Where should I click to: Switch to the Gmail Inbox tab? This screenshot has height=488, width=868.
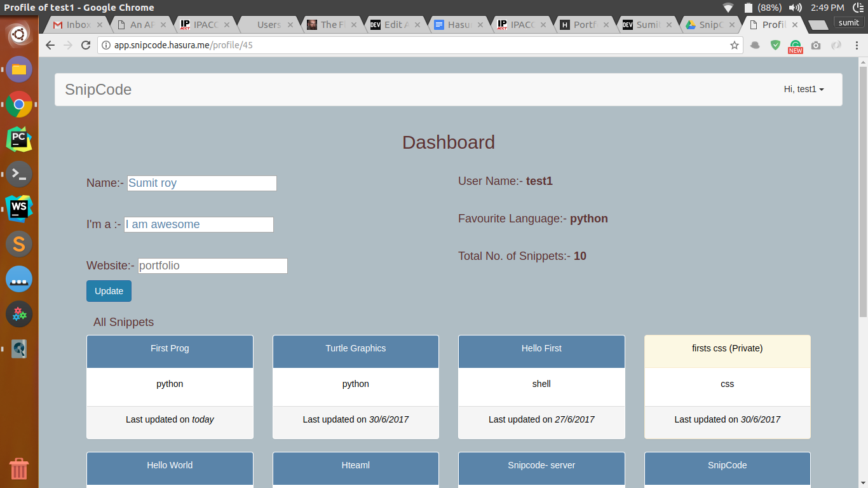point(78,25)
